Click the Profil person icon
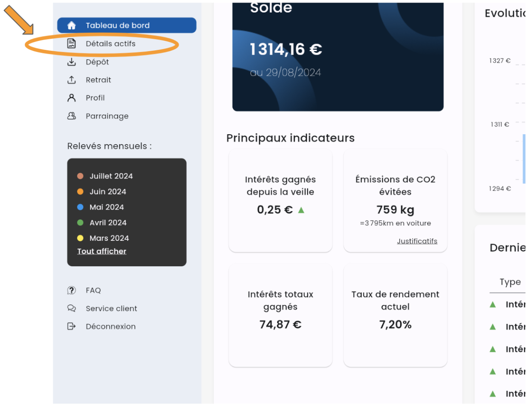Screen dimensions: 532x406 click(71, 98)
